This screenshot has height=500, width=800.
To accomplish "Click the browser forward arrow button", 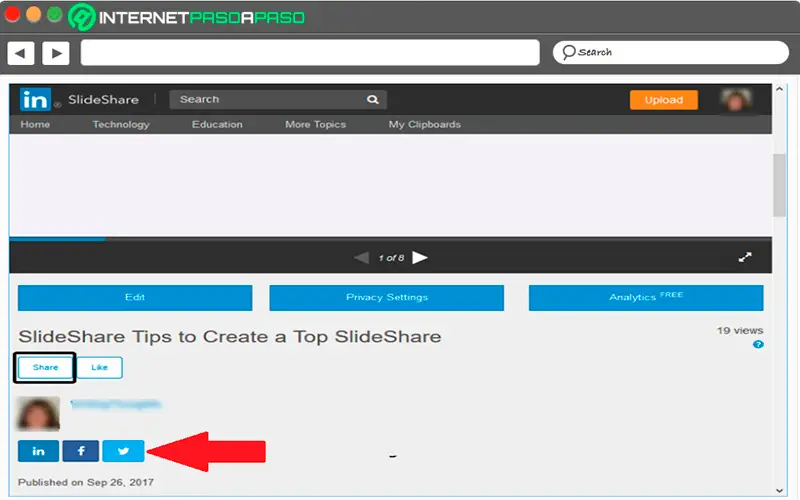I will coord(56,53).
